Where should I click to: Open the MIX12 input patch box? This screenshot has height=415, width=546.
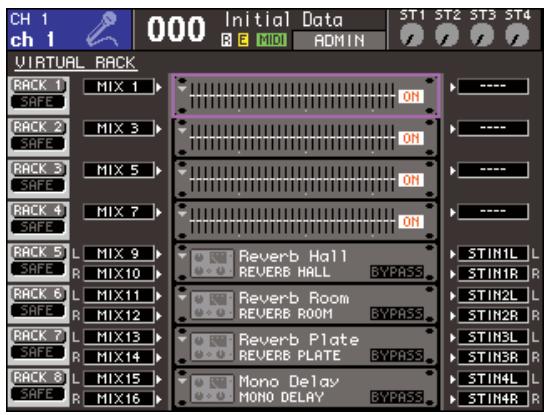pos(119,316)
